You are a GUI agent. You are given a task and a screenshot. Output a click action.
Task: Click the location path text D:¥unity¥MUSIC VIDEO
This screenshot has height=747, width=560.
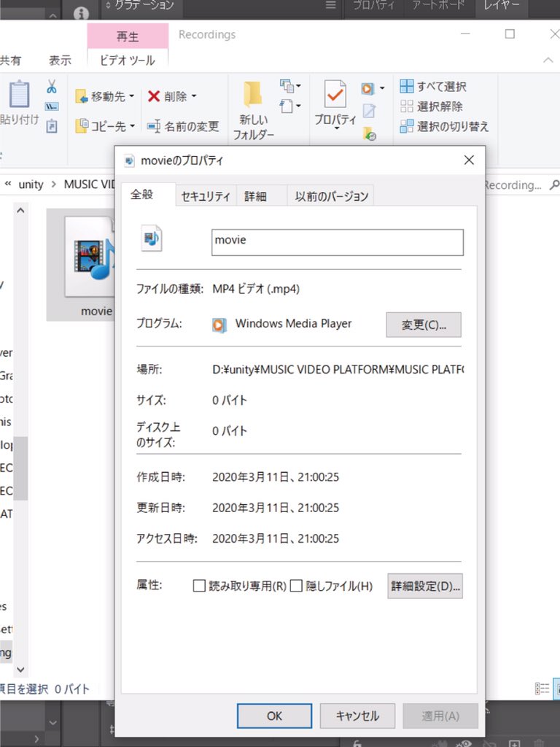point(338,369)
